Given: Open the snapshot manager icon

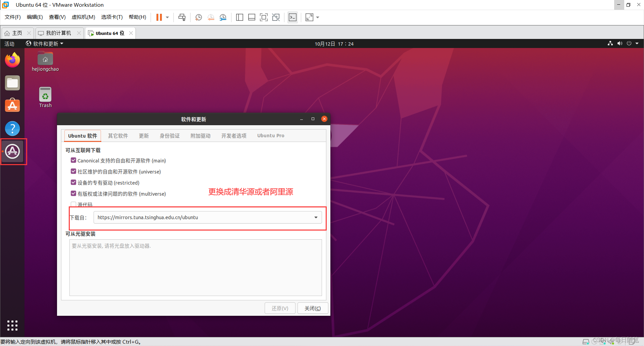Looking at the screenshot, I should click(x=223, y=17).
